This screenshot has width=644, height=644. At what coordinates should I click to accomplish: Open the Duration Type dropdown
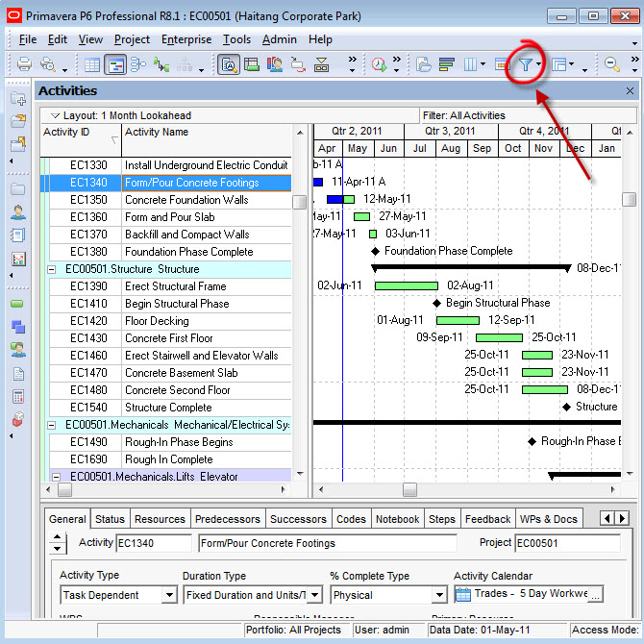314,595
